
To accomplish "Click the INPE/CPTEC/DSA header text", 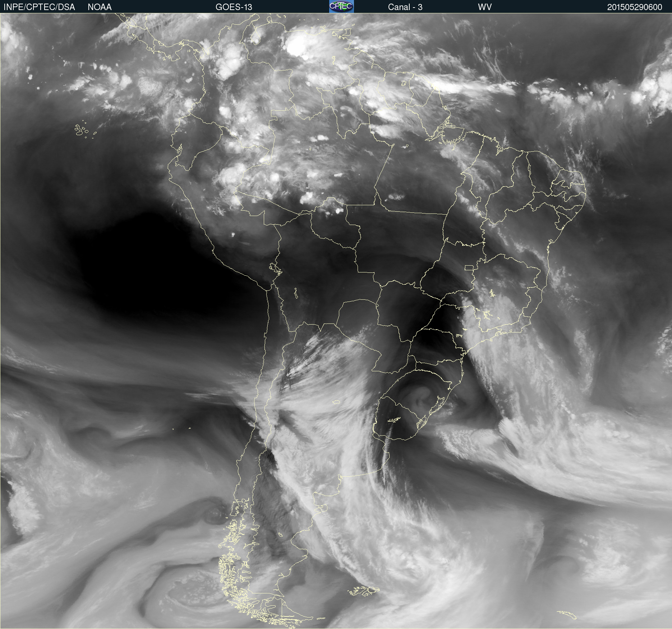I will click(x=39, y=7).
